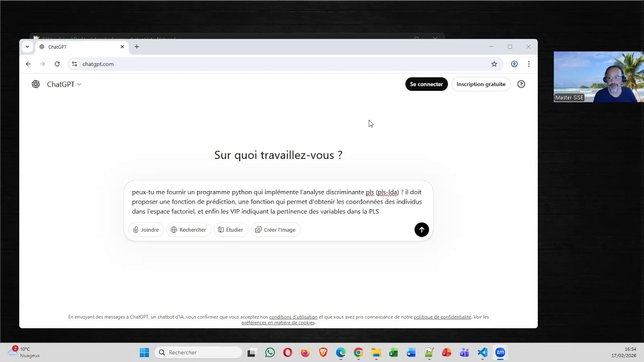Screen dimensions: 644x362
Task: Launch Firefox from taskbar
Action: click(x=305, y=352)
